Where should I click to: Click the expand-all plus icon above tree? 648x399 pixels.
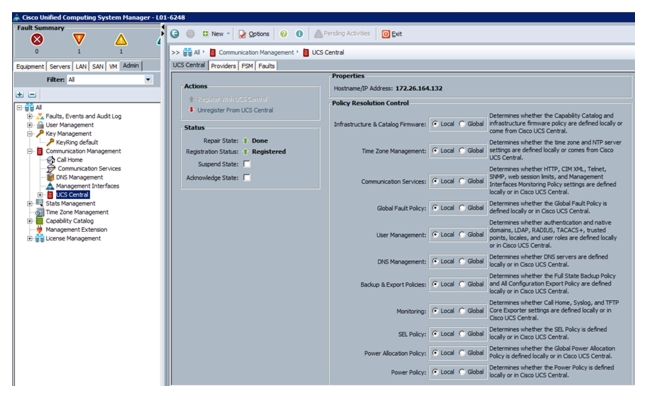click(19, 95)
